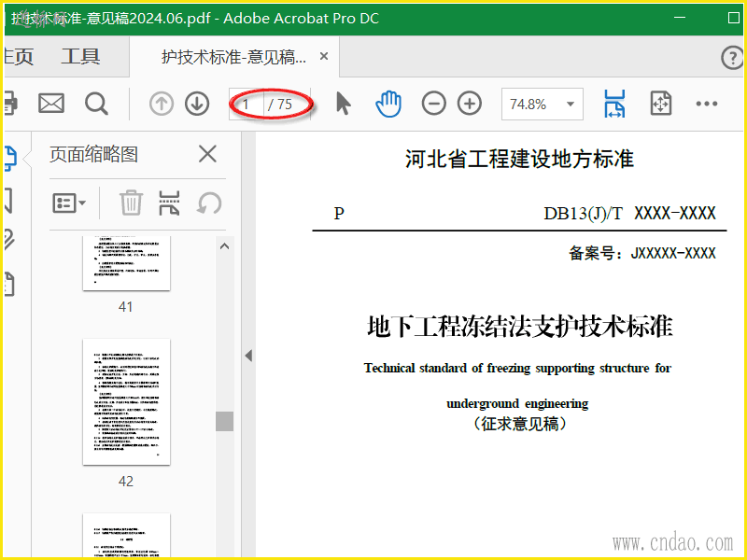Click page label 42 text
The height and width of the screenshot is (560, 747).
(126, 481)
